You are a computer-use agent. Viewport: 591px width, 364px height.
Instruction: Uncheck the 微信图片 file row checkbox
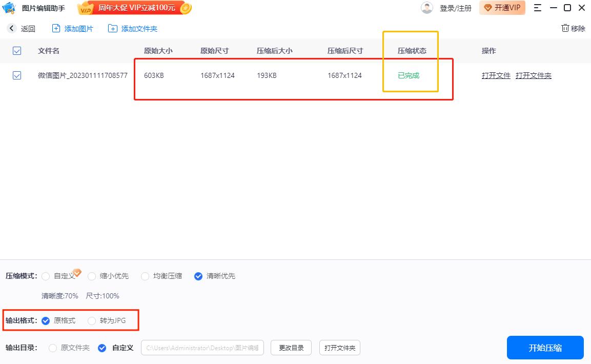(x=16, y=75)
